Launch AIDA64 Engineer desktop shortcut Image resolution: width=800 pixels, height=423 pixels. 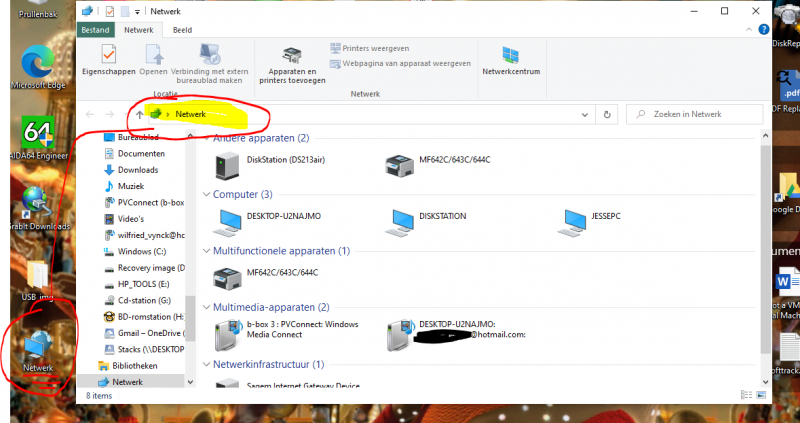(36, 142)
